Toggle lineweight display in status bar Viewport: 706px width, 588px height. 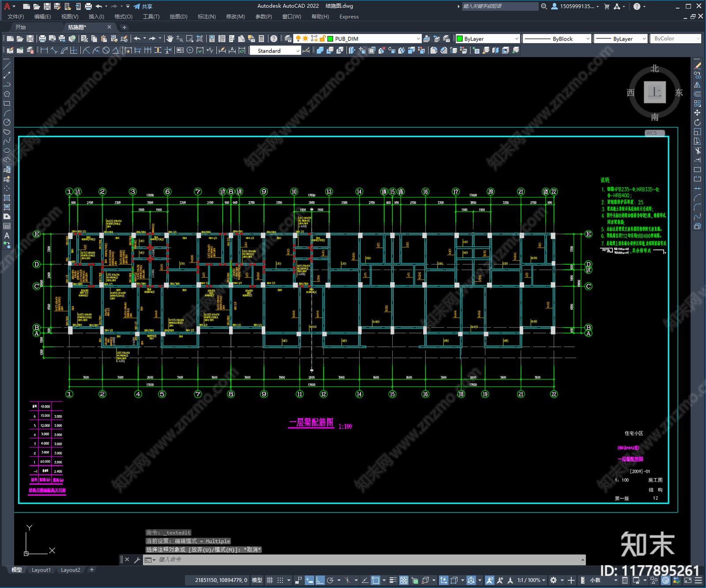click(393, 580)
